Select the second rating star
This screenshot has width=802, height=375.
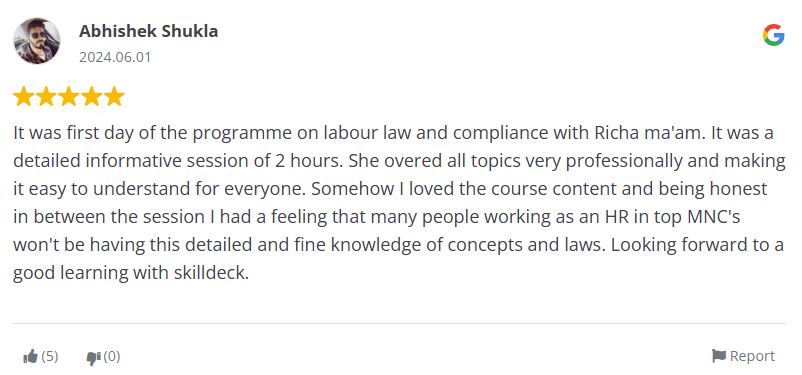coord(46,96)
